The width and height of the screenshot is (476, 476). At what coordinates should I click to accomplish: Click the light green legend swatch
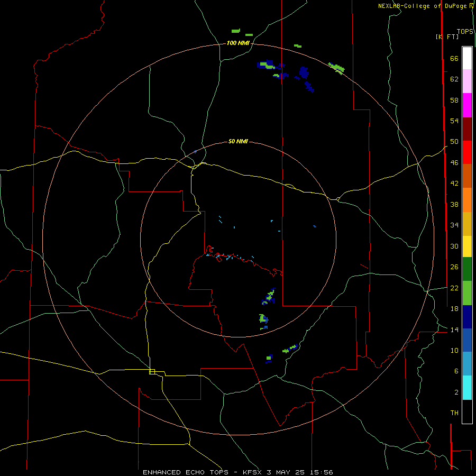[x=467, y=293]
